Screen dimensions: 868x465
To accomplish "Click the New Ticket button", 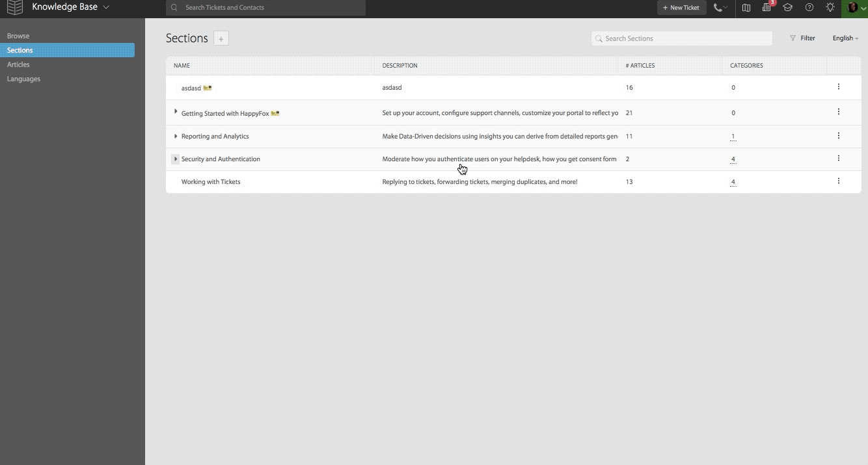I will 681,8.
